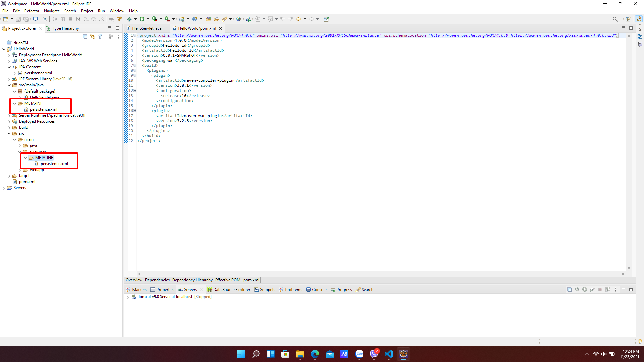This screenshot has height=362, width=644.
Task: Collapse the HelloWorld project node
Action: 4,49
